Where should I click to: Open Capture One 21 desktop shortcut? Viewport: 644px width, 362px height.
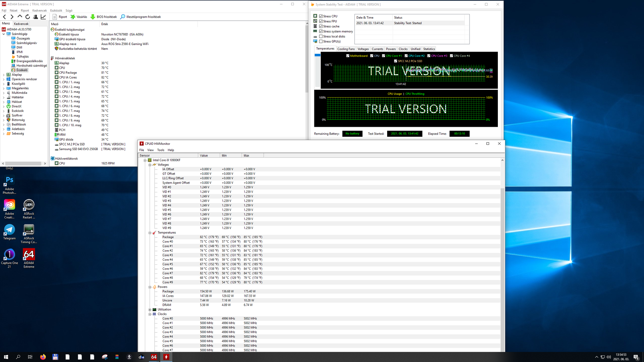9,258
